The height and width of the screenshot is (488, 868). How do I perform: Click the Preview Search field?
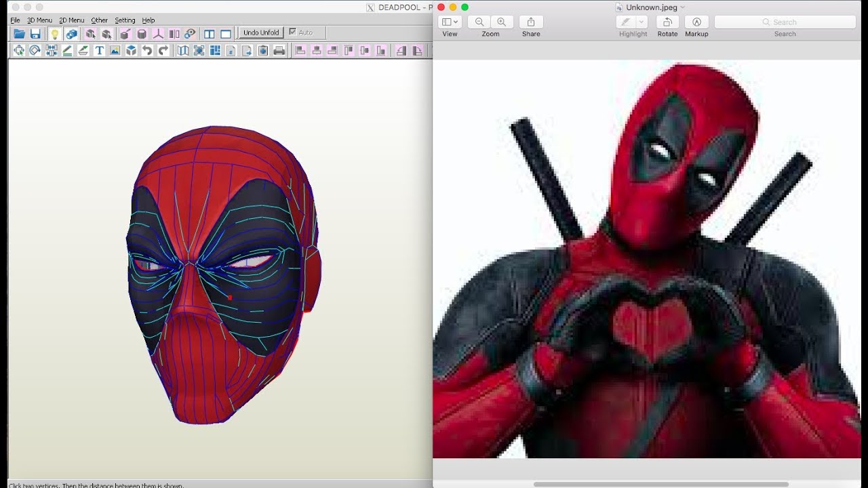click(x=785, y=22)
